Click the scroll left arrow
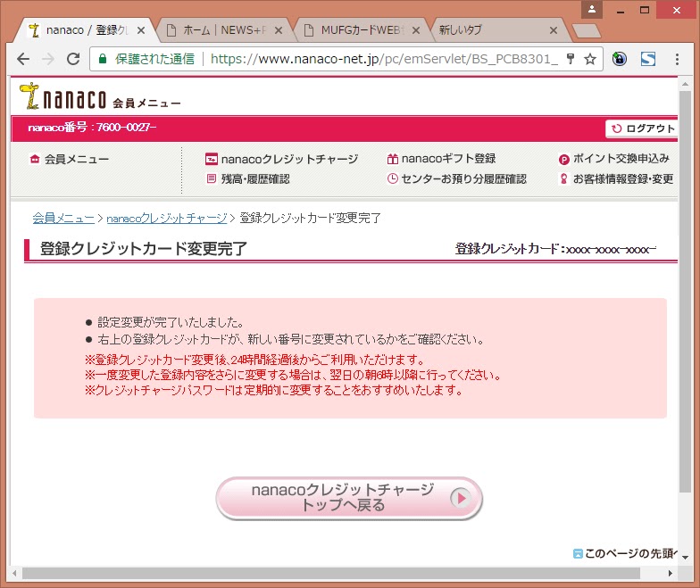This screenshot has height=588, width=700. pyautogui.click(x=14, y=573)
